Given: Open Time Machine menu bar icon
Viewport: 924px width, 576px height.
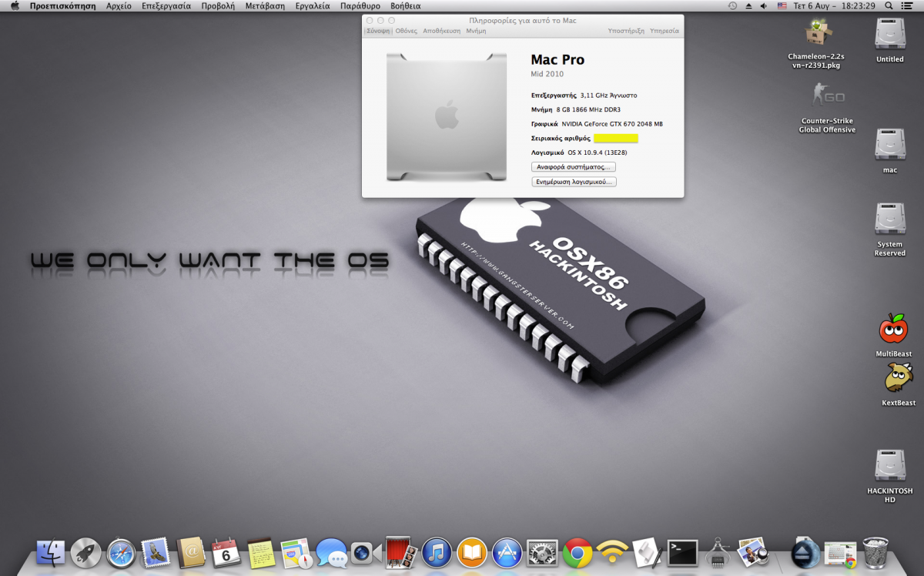Looking at the screenshot, I should (x=732, y=5).
